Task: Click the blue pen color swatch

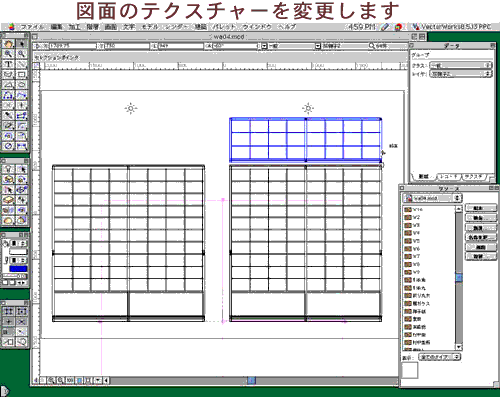Action: pyautogui.click(x=18, y=269)
